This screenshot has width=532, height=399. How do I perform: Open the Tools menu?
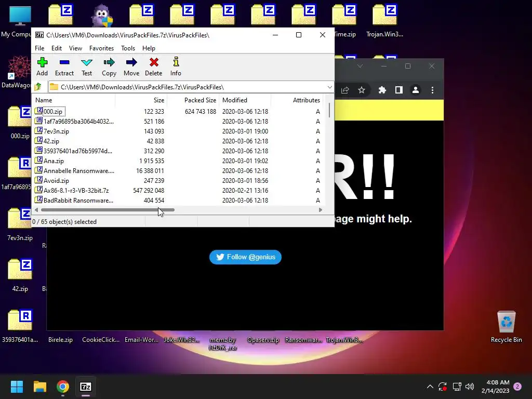click(x=128, y=48)
